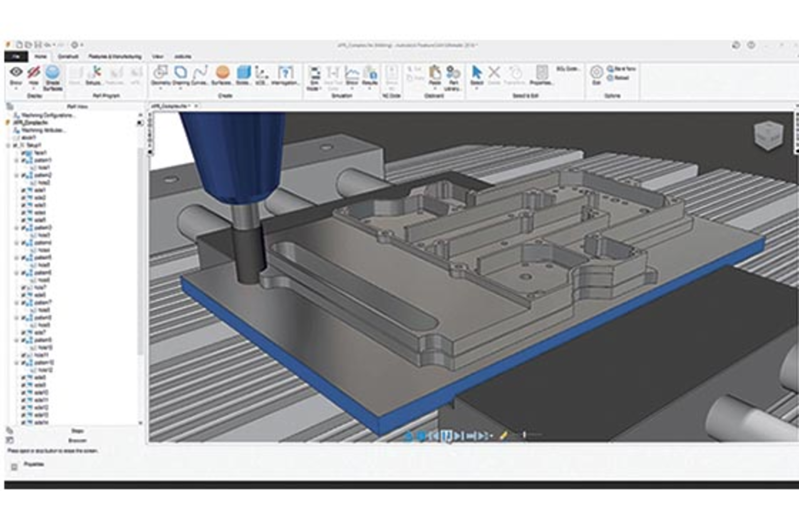This screenshot has width=799, height=532.
Task: Open the Machining Attributes link
Action: tap(44, 130)
